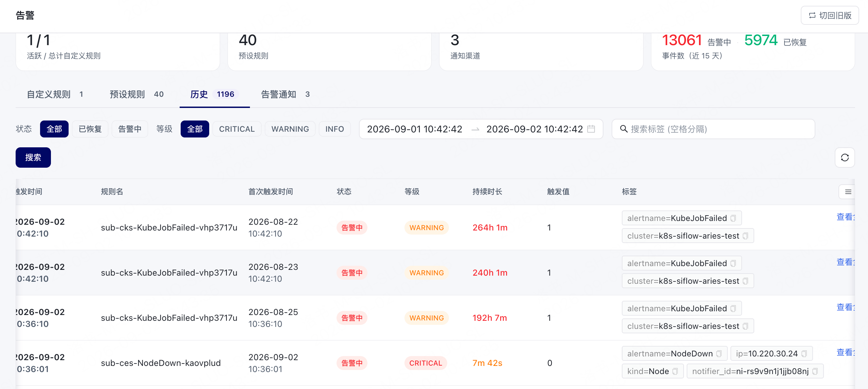Filter level by CRITICAL
Image resolution: width=868 pixels, height=389 pixels.
click(237, 129)
